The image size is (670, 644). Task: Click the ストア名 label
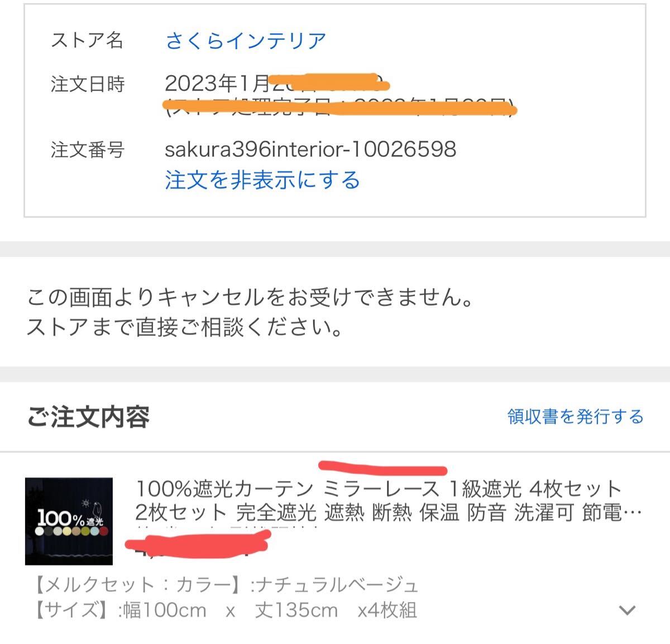click(87, 40)
